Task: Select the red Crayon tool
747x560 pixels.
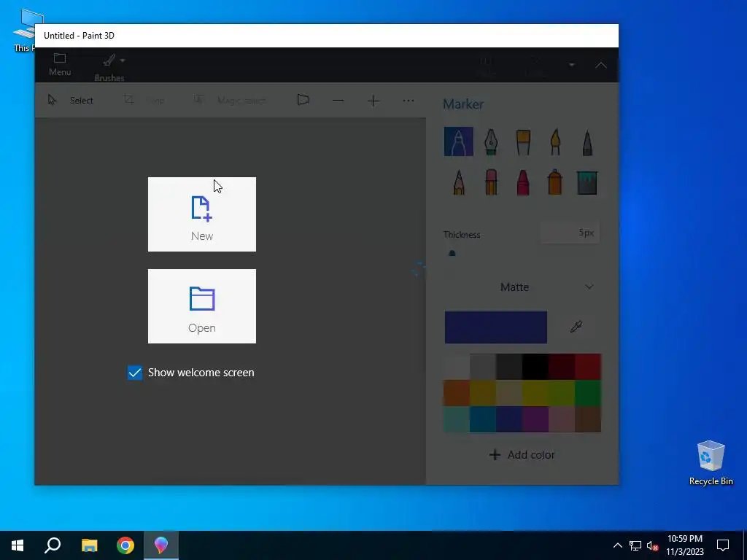Action: pos(523,182)
